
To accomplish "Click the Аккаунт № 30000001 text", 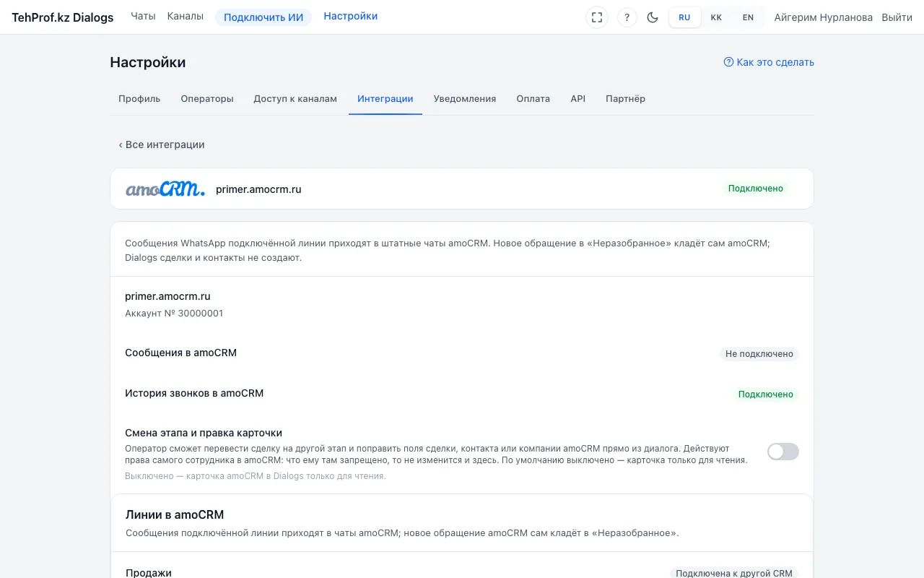I will (174, 314).
